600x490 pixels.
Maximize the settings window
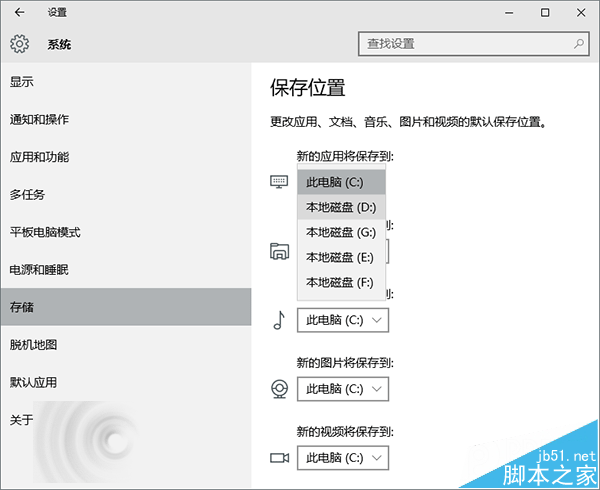point(545,13)
